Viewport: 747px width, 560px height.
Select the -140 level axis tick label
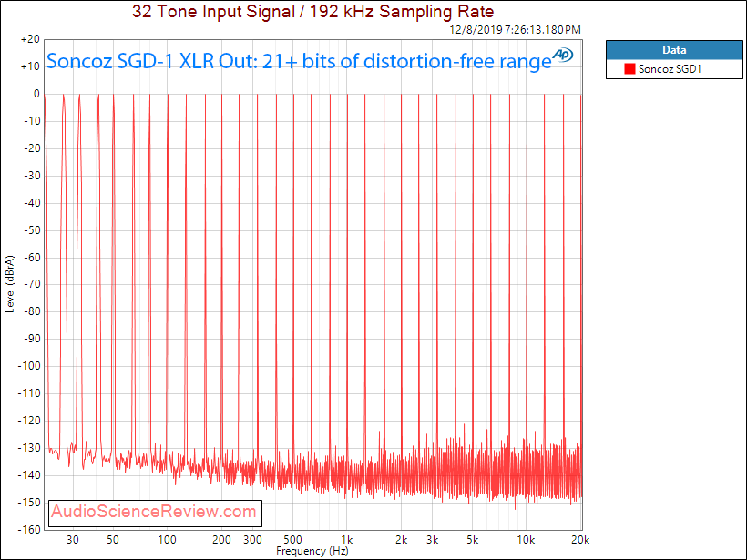click(29, 474)
